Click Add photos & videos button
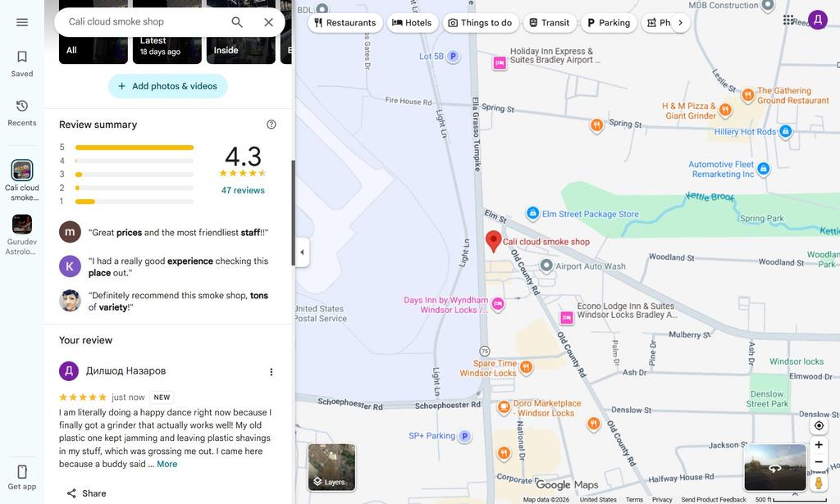Viewport: 840px width, 504px height. pos(167,86)
